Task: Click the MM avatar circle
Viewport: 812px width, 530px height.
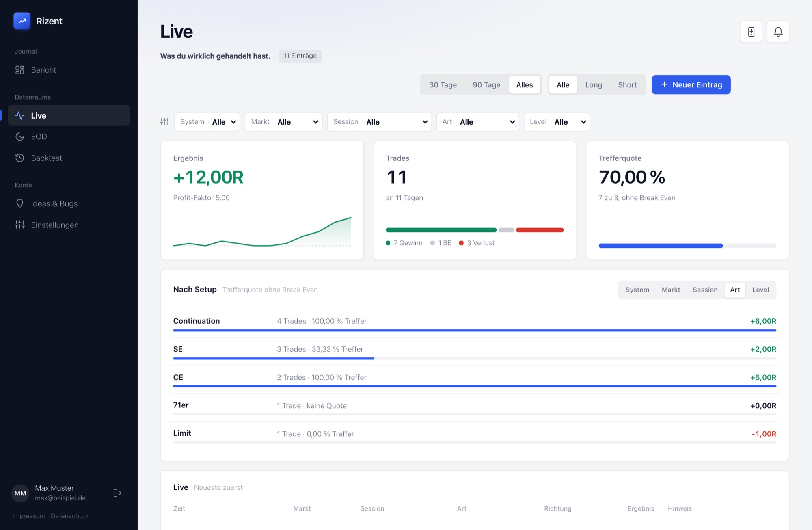Action: tap(20, 493)
